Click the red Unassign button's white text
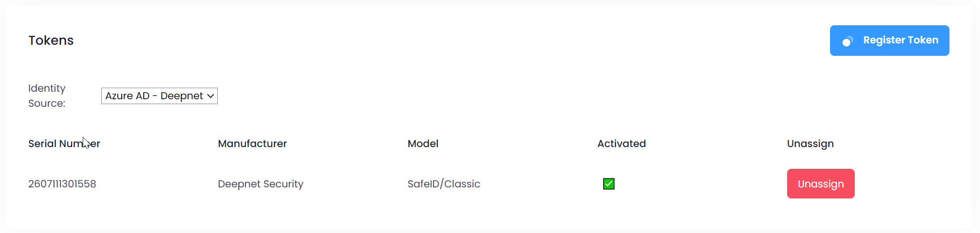Image resolution: width=980 pixels, height=233 pixels. pyautogui.click(x=821, y=184)
